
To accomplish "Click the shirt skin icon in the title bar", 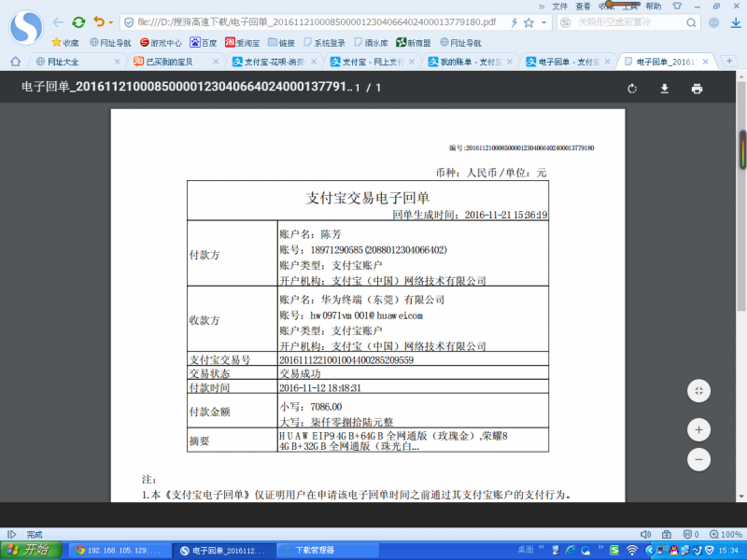I will coord(677,7).
